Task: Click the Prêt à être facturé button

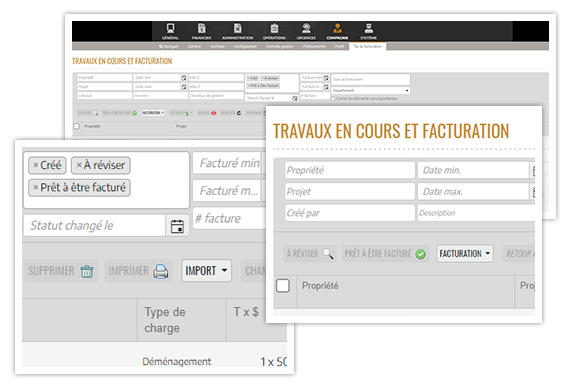Action: click(385, 253)
